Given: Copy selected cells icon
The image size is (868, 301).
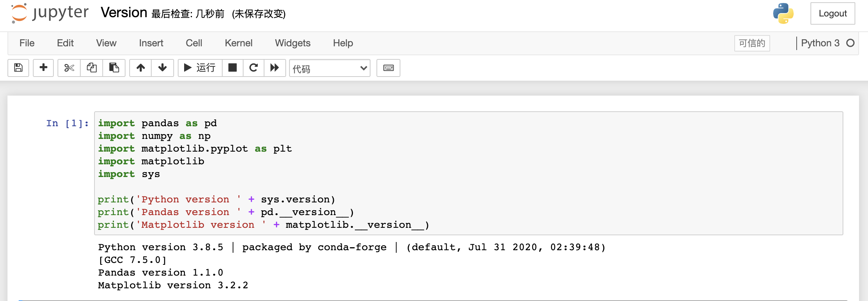Looking at the screenshot, I should 92,68.
